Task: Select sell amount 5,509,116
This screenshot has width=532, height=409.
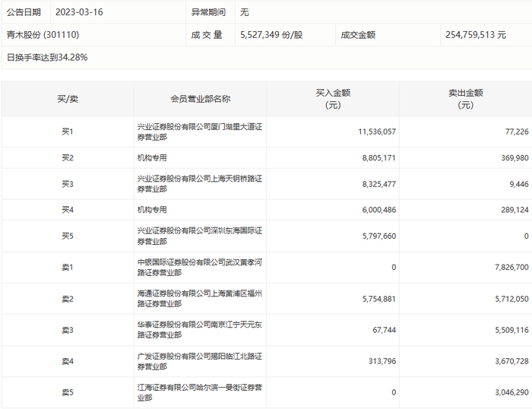Action: pyautogui.click(x=511, y=330)
